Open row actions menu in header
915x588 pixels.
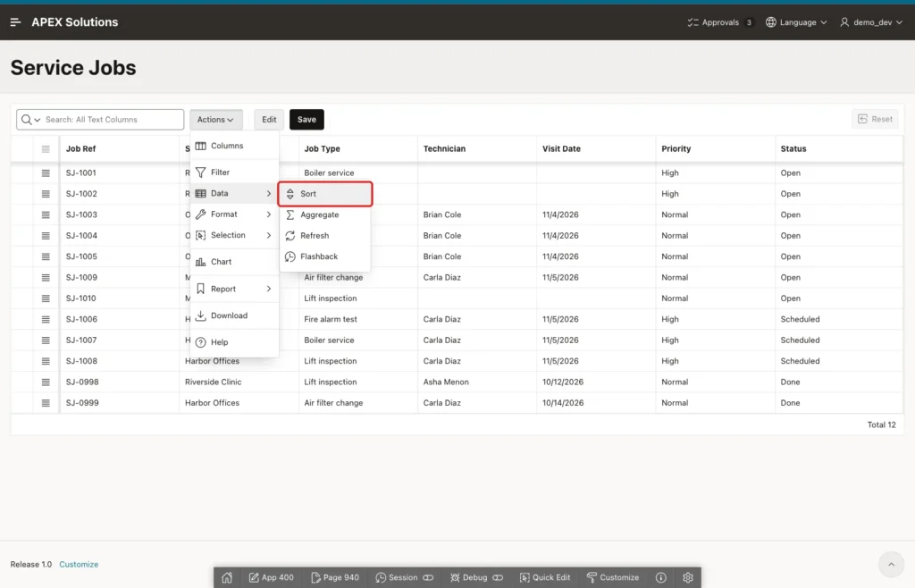(46, 148)
